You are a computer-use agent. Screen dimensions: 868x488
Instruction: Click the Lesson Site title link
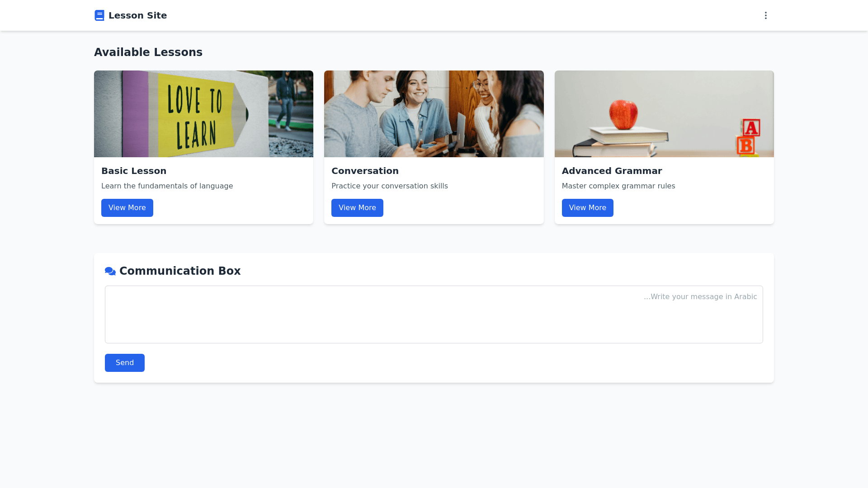click(x=137, y=15)
